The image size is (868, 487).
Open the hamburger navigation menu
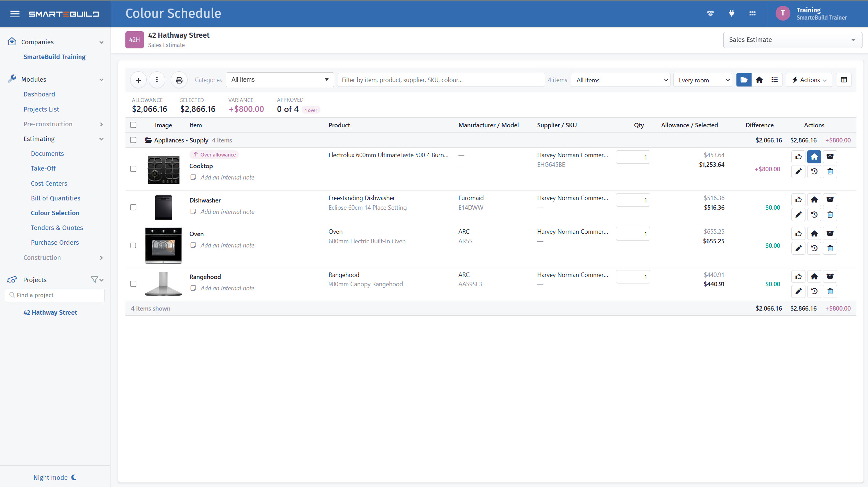coord(15,14)
